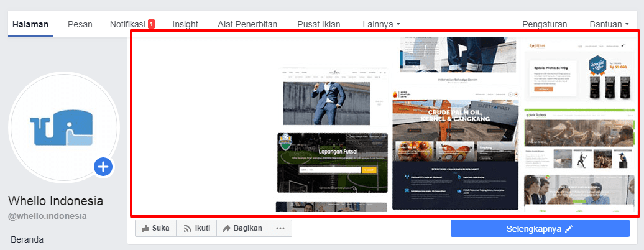
Task: Open Pengaturan page settings
Action: tap(545, 25)
